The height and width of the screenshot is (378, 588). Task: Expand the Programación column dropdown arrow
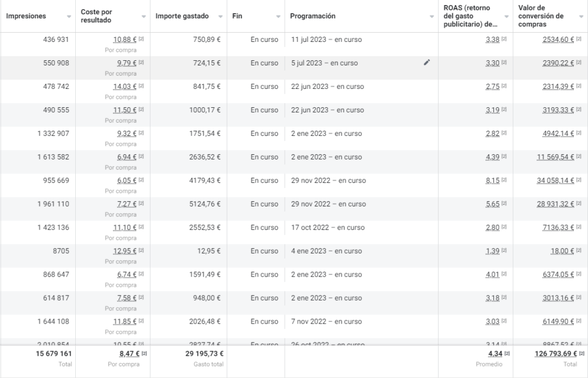(x=432, y=17)
